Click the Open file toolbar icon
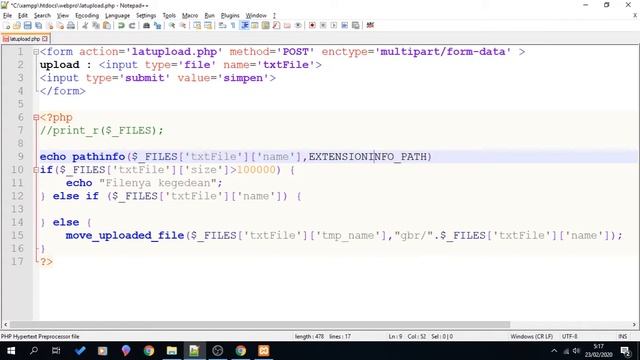640x360 pixels. (x=17, y=25)
